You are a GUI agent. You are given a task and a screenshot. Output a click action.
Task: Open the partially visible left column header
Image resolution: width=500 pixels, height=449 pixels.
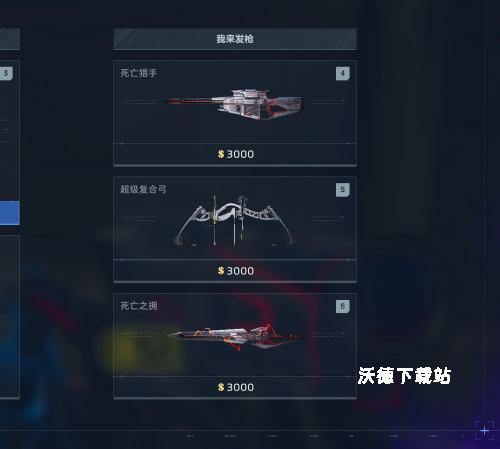(10, 39)
